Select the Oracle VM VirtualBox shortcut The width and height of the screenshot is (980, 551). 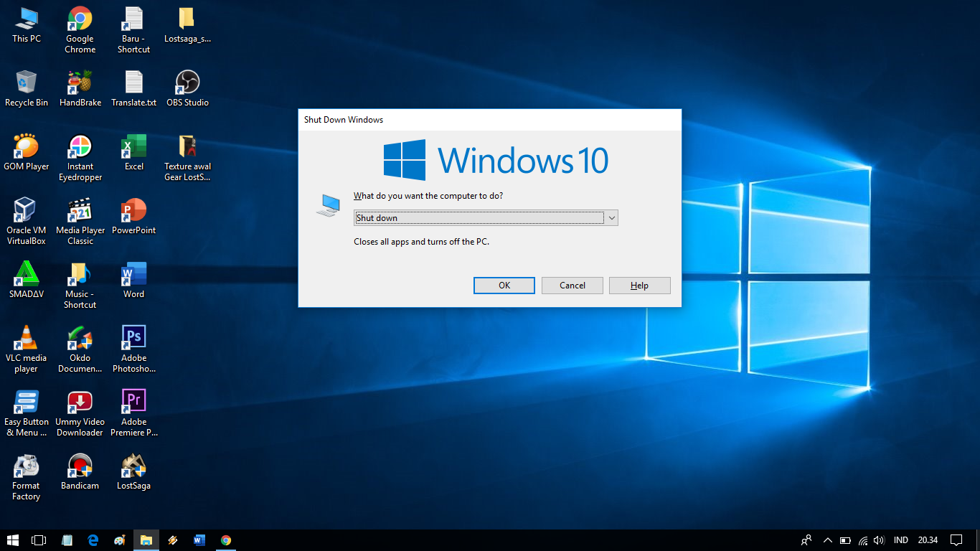point(27,222)
